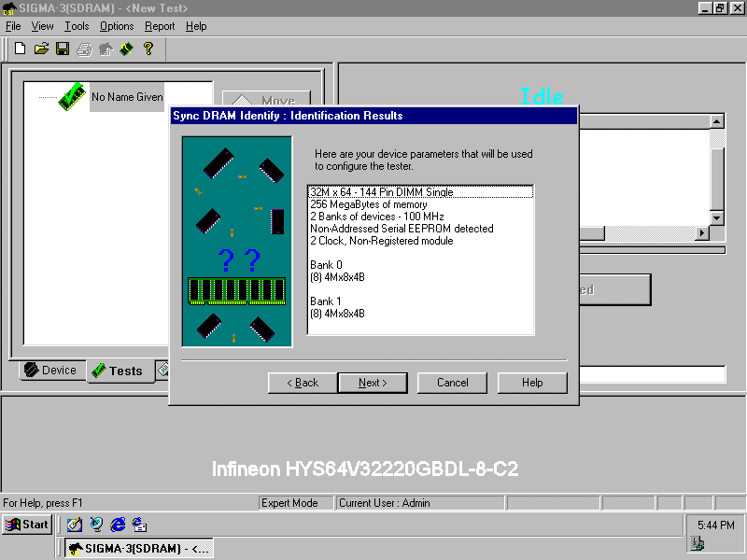Launch Internet Explorer from quick launch
The image size is (747, 560).
117,525
